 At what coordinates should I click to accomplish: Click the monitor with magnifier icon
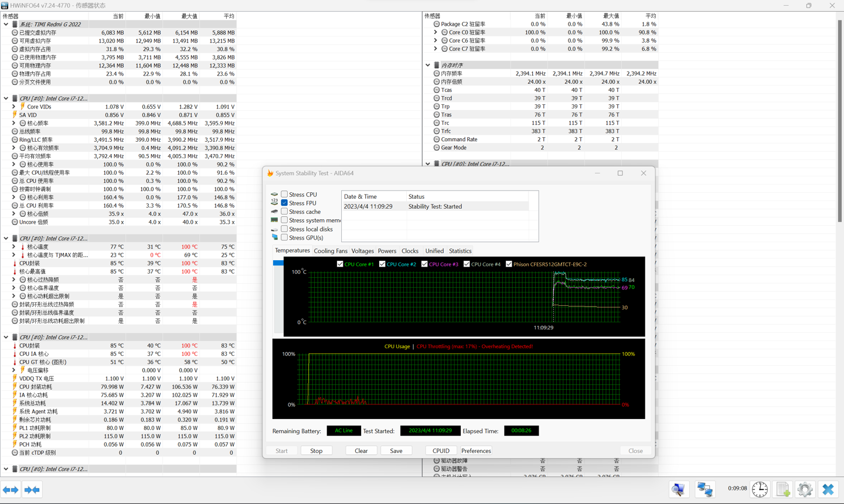point(679,489)
